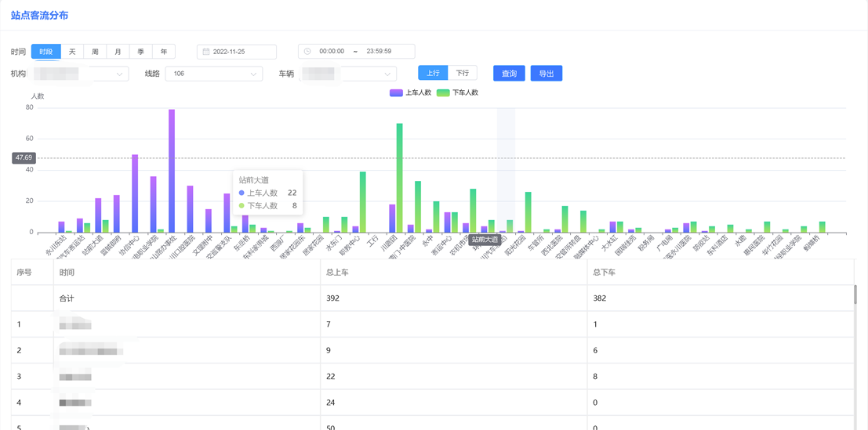Click the table's vertical scrollbar

tap(855, 294)
